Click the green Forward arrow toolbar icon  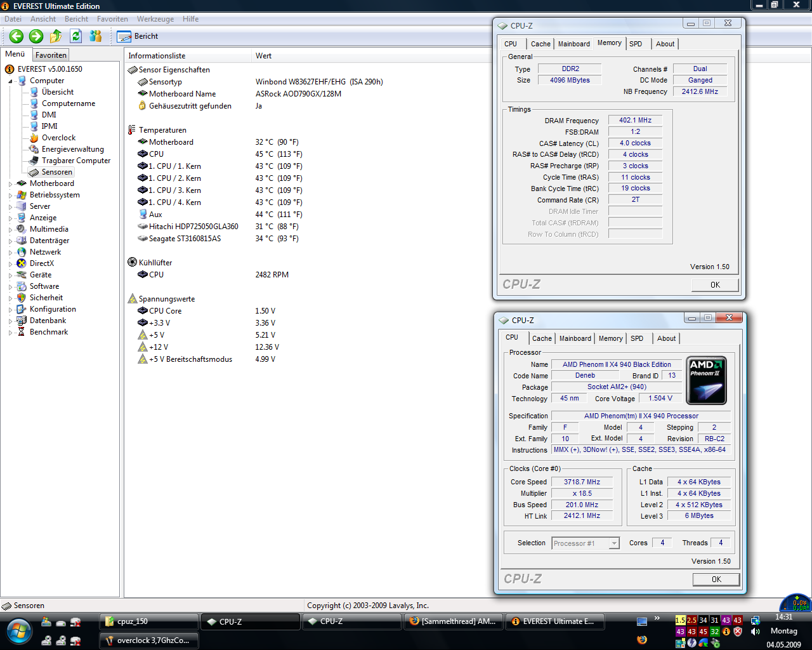click(36, 36)
